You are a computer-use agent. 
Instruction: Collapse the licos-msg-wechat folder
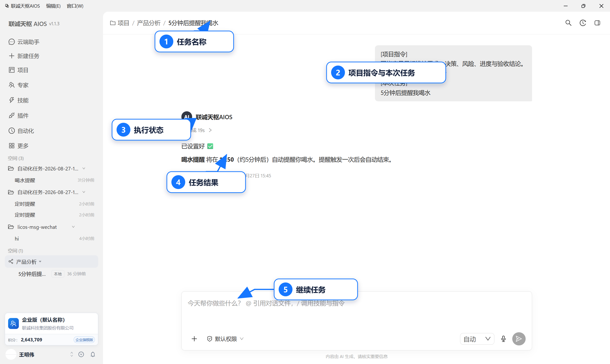click(x=73, y=227)
